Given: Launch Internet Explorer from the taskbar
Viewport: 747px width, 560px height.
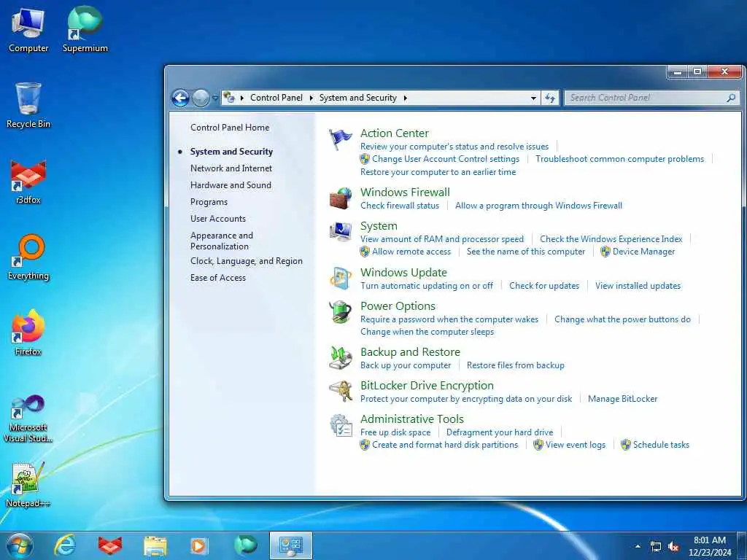Looking at the screenshot, I should pos(64,545).
